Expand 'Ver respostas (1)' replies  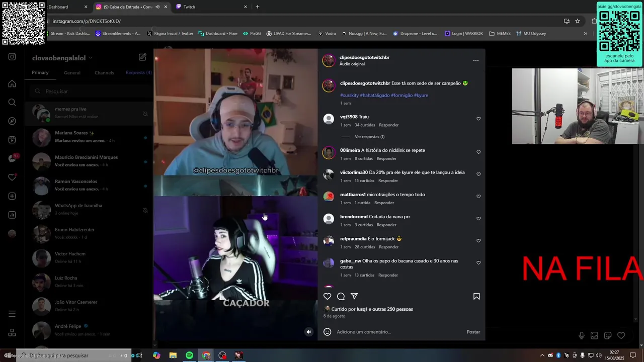click(x=369, y=137)
